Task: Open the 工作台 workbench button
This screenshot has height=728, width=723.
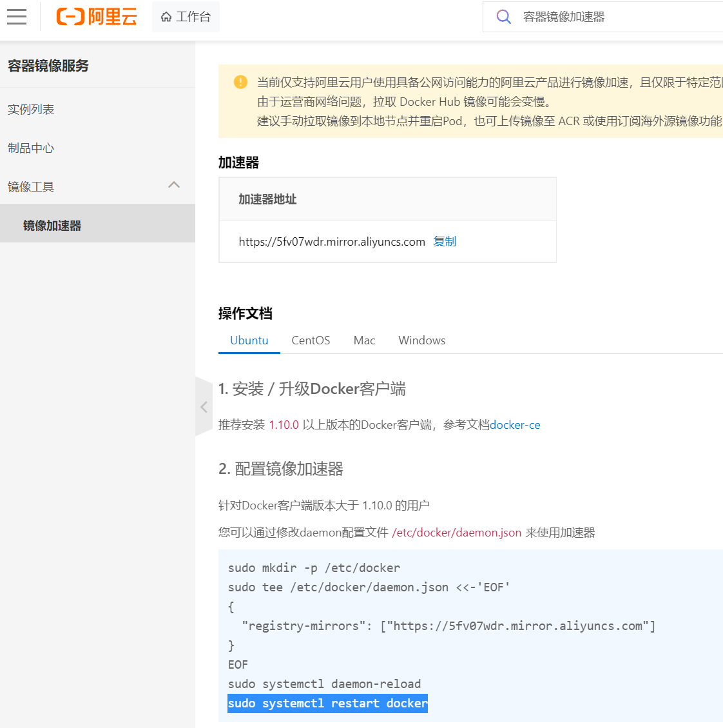Action: 186,17
